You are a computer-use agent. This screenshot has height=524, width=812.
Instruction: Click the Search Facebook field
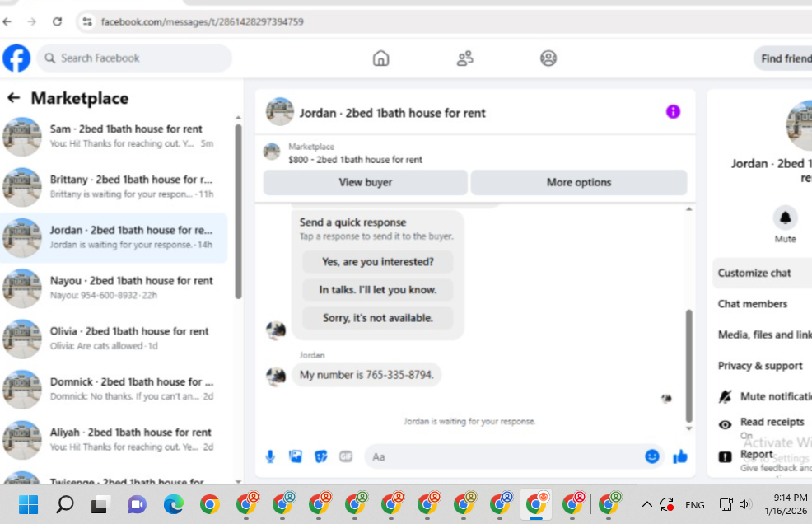pos(134,58)
